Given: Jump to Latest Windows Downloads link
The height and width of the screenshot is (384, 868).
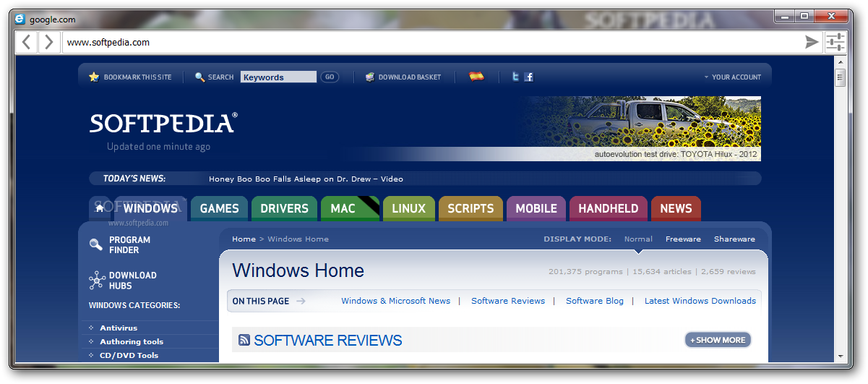Looking at the screenshot, I should [700, 301].
